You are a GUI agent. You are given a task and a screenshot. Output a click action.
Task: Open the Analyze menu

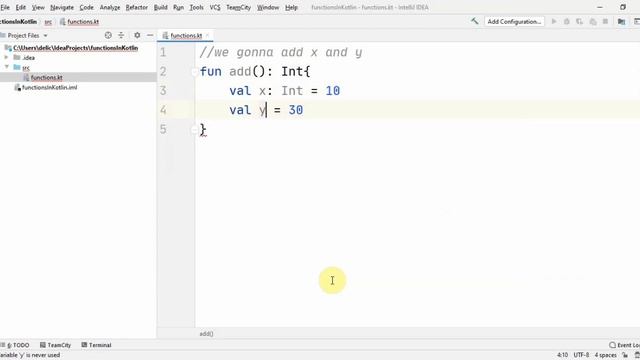pos(109,7)
